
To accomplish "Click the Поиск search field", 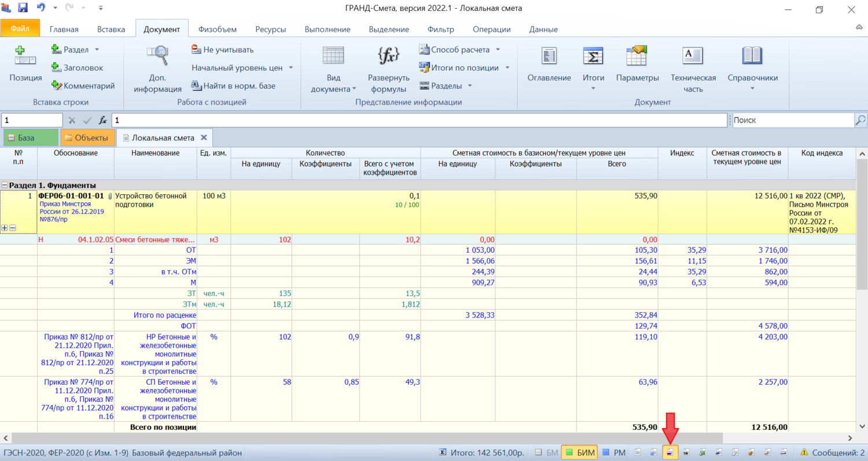I will (x=792, y=120).
